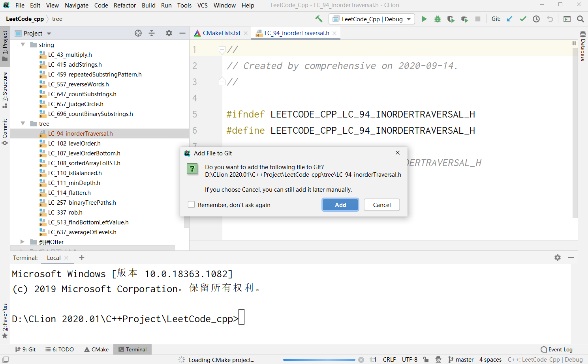Click the Build hammer icon
Screen dimensions: 588x364
click(x=319, y=19)
